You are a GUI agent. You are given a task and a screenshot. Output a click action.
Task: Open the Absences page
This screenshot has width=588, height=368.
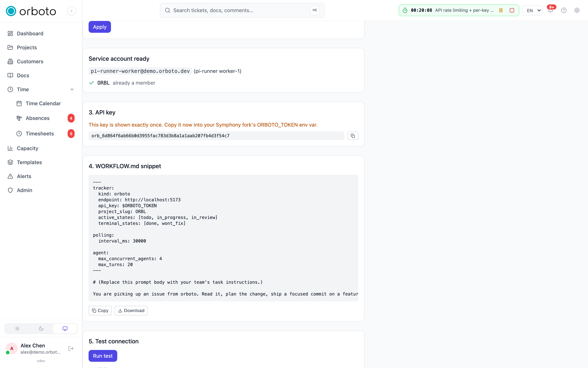click(38, 118)
